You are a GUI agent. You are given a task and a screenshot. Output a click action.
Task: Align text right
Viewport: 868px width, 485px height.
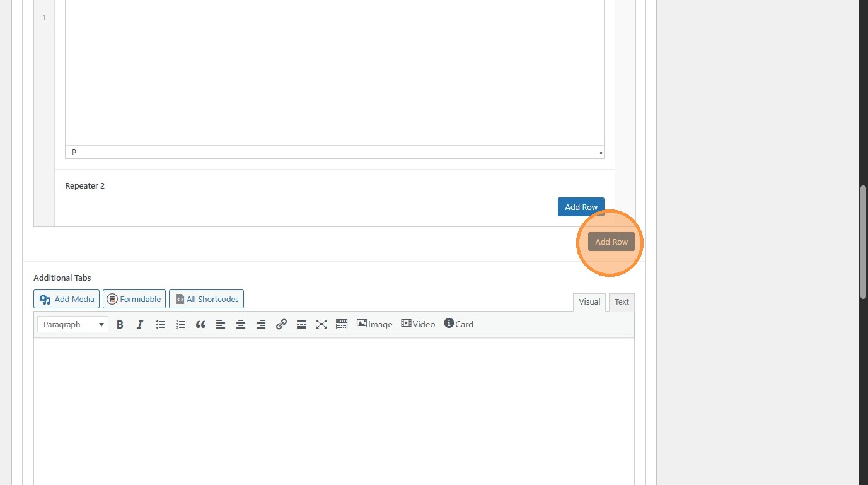click(x=261, y=324)
